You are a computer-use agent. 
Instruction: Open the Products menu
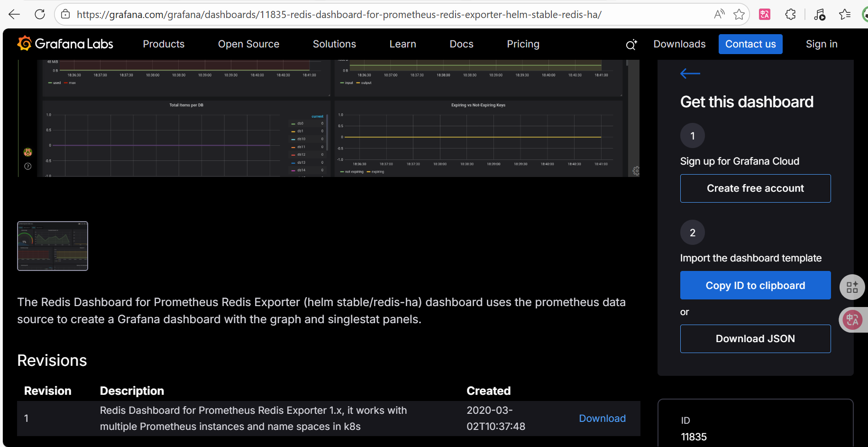(164, 44)
